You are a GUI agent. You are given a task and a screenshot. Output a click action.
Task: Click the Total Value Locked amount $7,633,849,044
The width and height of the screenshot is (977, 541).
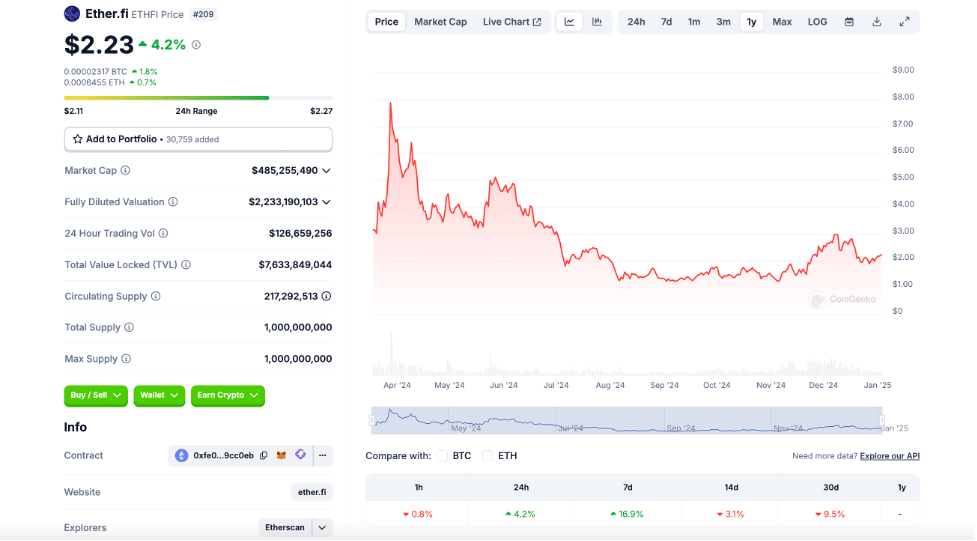click(x=295, y=265)
